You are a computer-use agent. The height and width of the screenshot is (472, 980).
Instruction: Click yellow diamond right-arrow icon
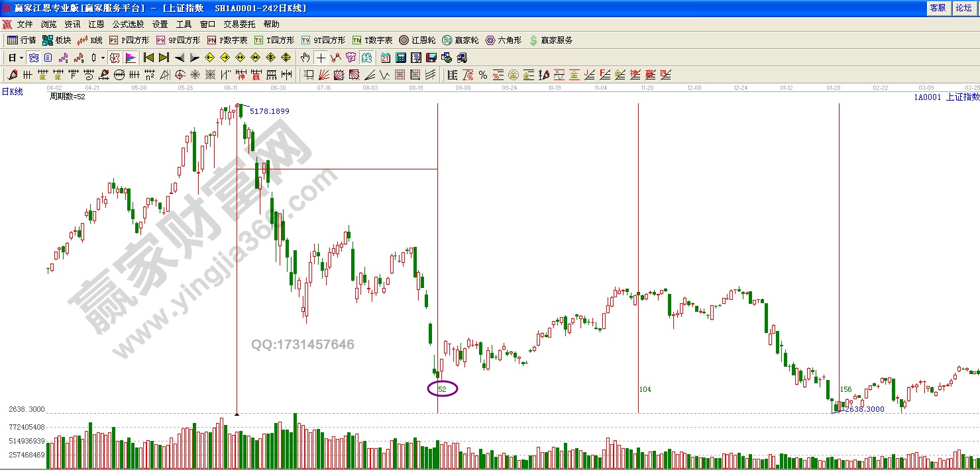coord(225,58)
